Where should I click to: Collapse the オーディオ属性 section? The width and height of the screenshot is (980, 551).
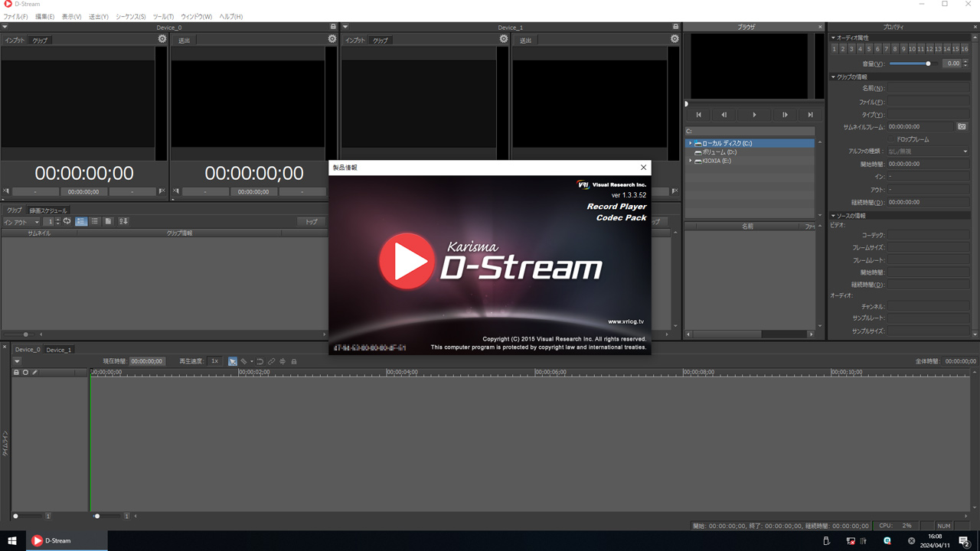[x=833, y=37]
